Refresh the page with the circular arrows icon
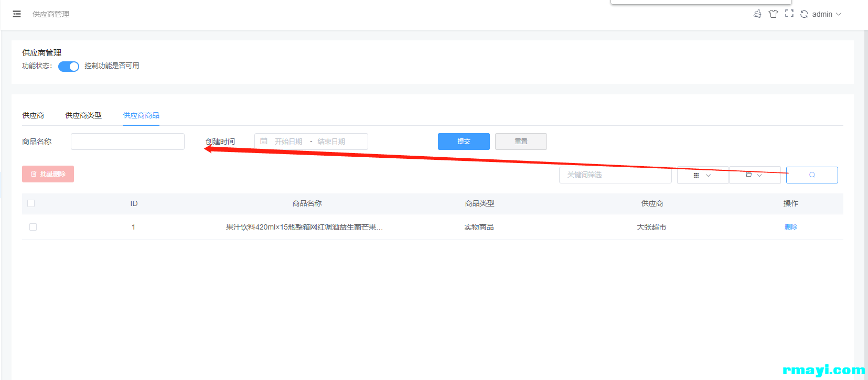The height and width of the screenshot is (380, 868). coord(804,14)
